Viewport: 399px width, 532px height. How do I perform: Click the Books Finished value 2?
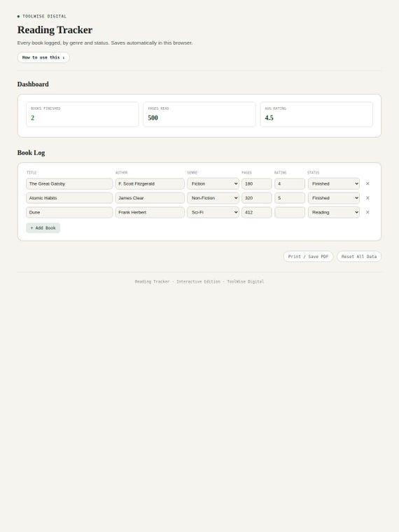point(33,118)
